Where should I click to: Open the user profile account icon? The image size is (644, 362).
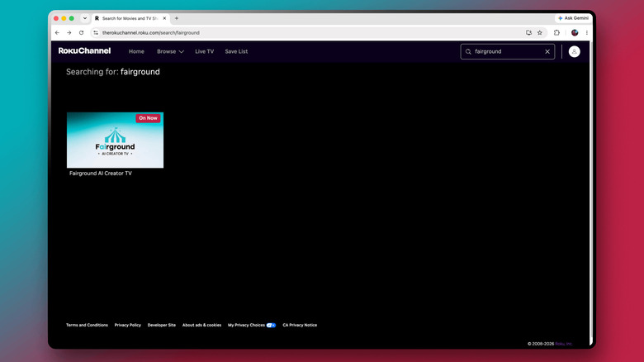click(x=574, y=51)
